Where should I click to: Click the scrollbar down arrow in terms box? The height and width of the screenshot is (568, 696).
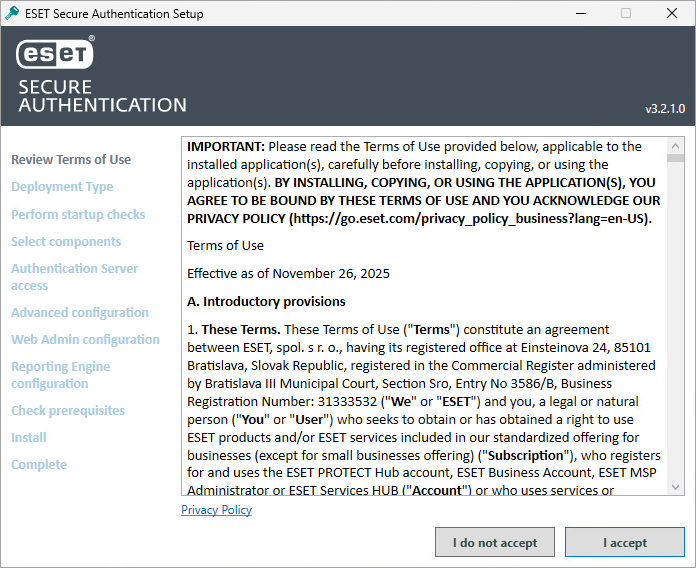click(676, 487)
